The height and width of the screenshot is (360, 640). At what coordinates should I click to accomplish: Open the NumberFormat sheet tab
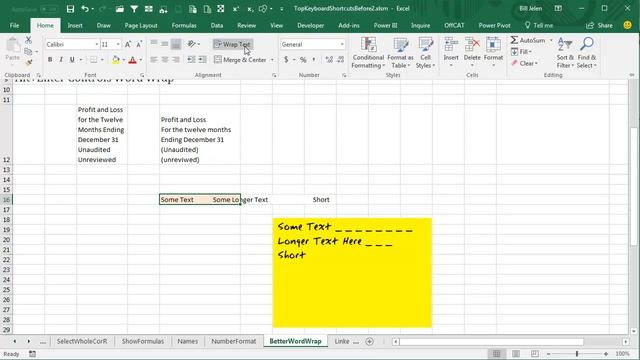pyautogui.click(x=233, y=341)
